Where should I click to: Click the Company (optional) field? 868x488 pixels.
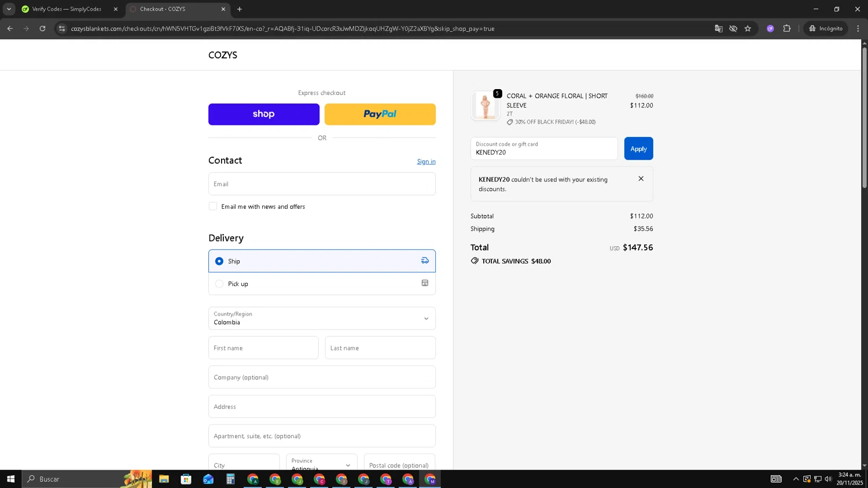(x=322, y=377)
